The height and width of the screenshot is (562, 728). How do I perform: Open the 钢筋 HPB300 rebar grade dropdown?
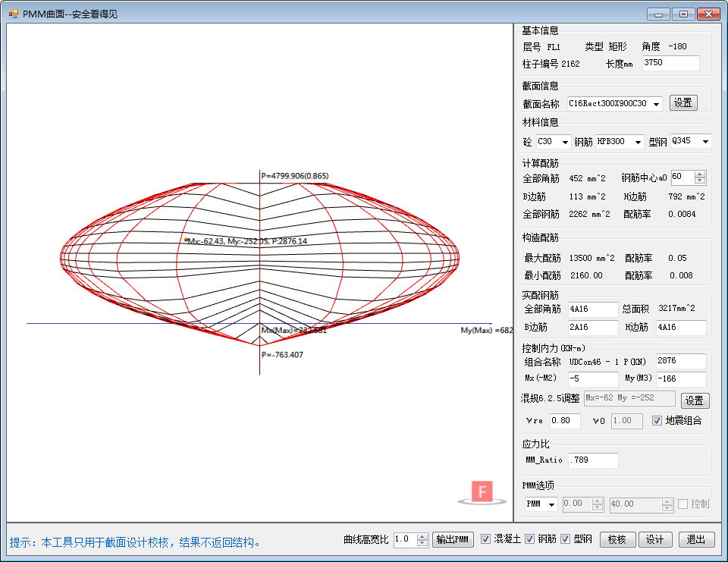point(638,142)
